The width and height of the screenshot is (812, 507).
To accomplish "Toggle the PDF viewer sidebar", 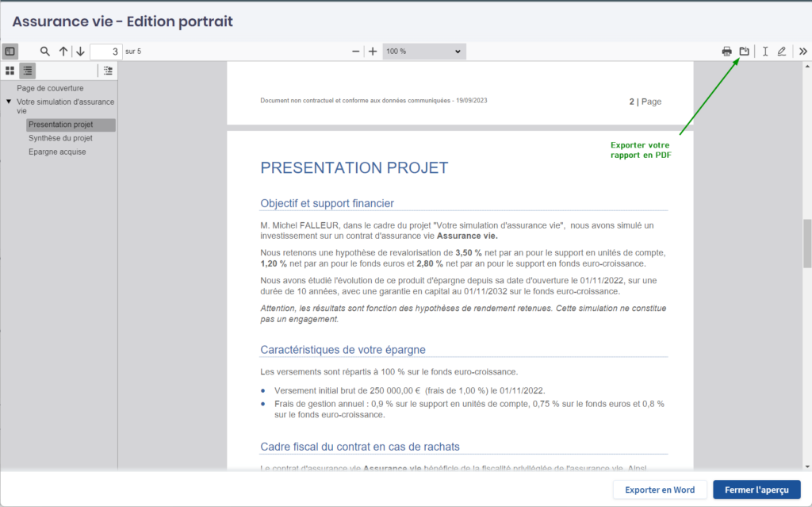I will (x=10, y=52).
